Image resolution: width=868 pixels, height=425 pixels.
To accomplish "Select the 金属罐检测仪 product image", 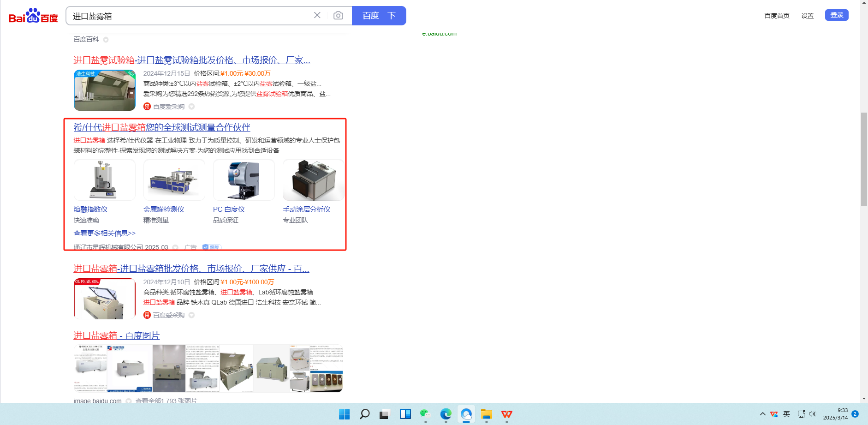I will (174, 180).
